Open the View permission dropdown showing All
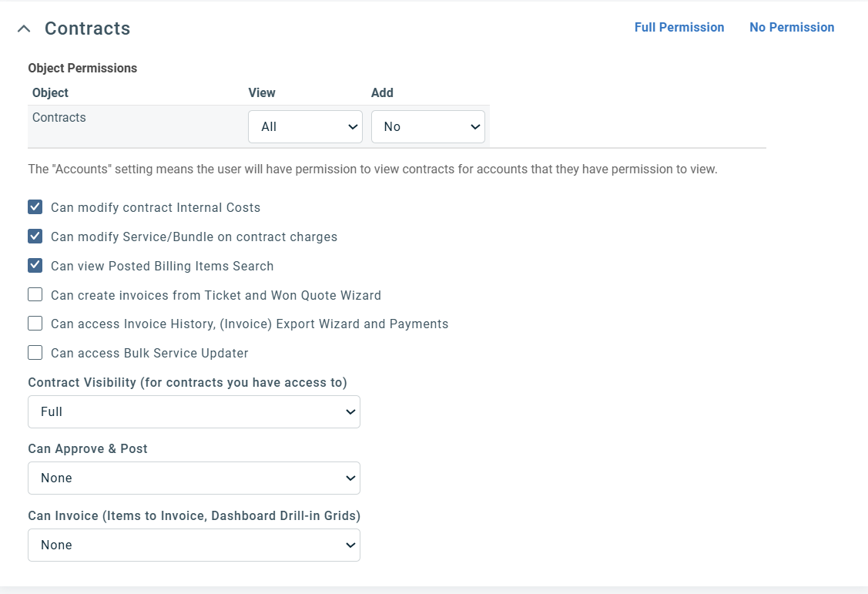 305,126
